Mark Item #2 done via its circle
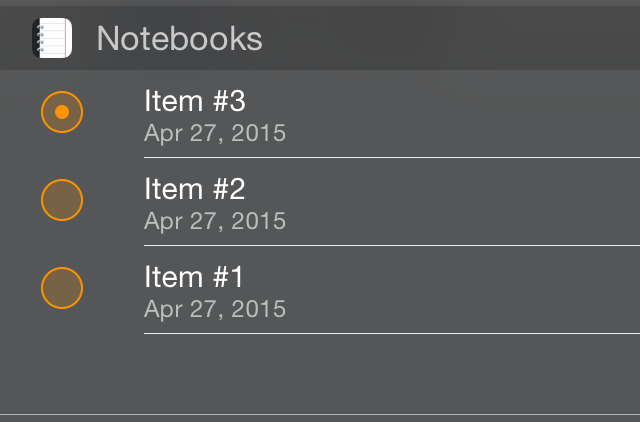The image size is (640, 422). coord(62,200)
